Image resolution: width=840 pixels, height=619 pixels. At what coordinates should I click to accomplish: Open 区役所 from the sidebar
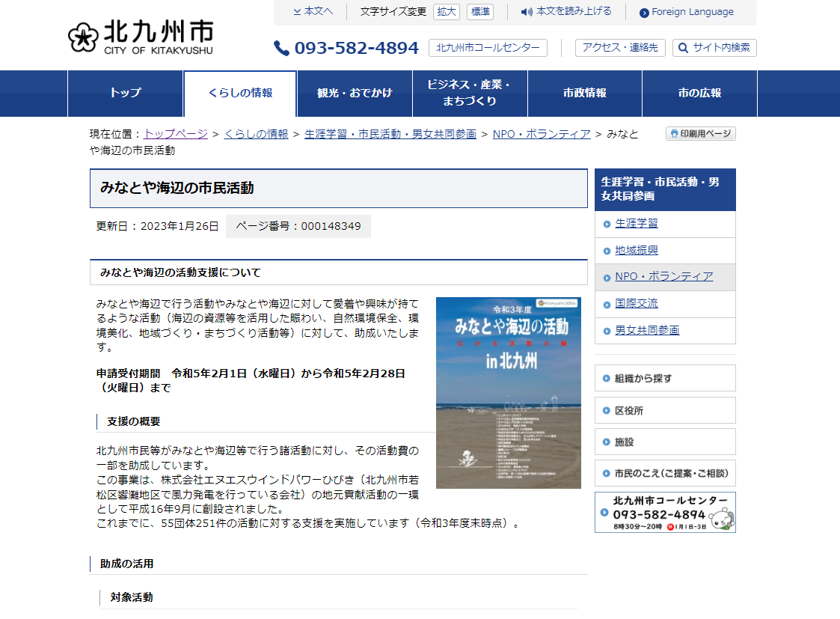coord(628,410)
